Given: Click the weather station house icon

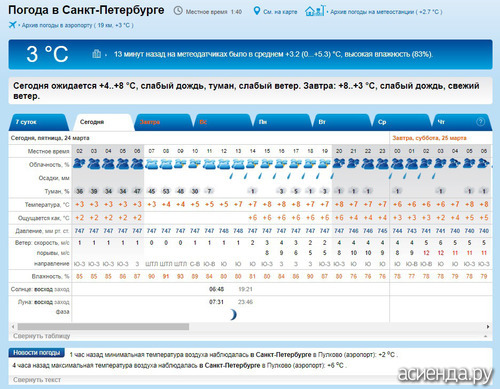Looking at the screenshot, I should (314, 11).
